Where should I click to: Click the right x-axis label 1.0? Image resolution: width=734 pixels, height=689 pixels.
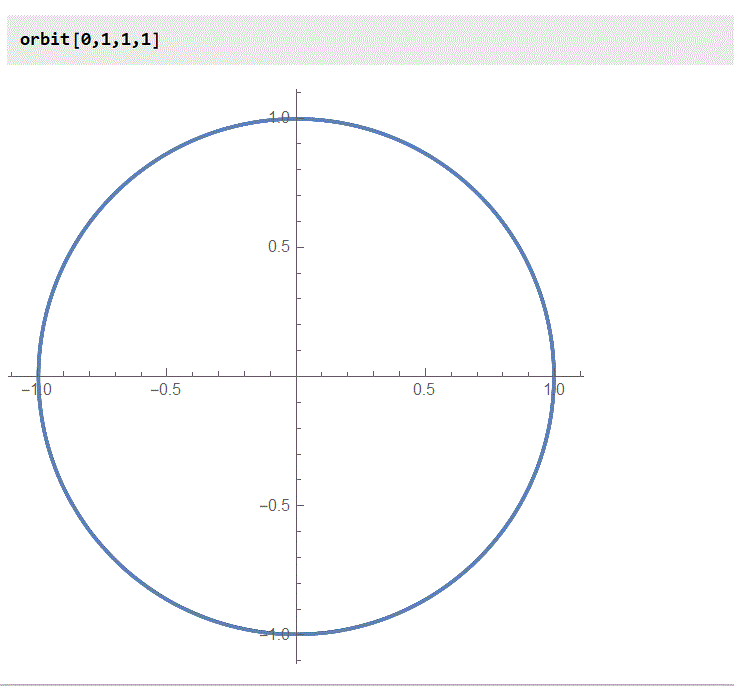pos(554,389)
